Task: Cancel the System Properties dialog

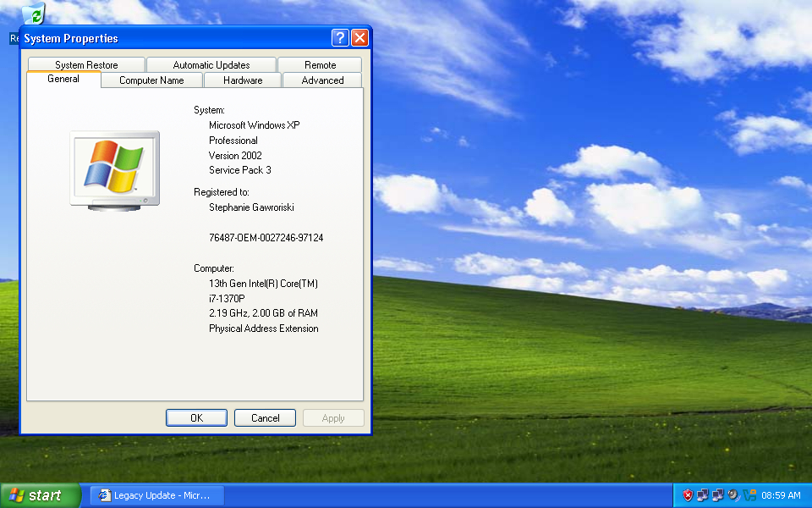Action: (265, 417)
